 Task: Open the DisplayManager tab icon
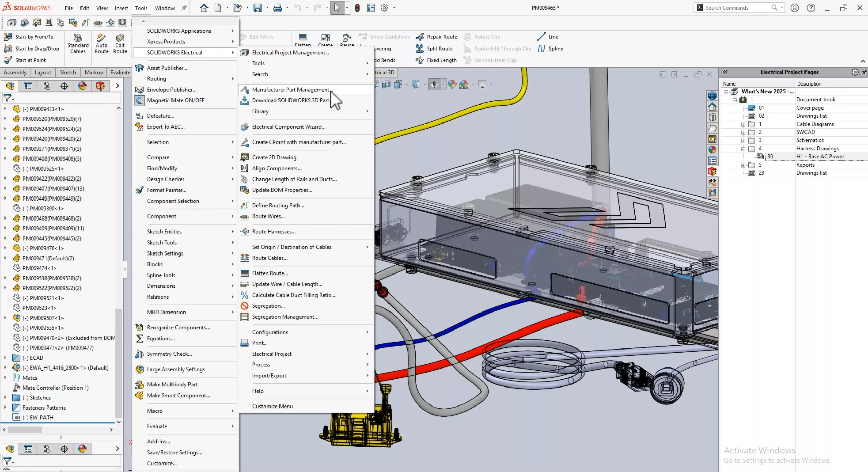(82, 86)
